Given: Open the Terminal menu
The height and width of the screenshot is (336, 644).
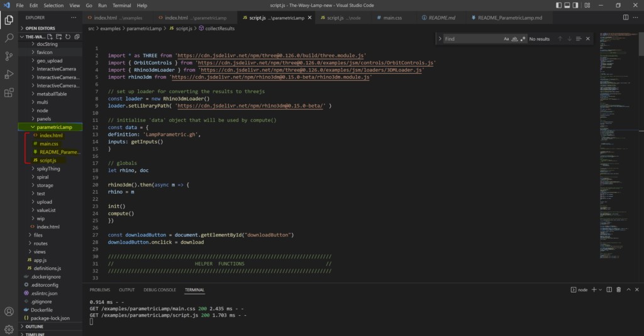Looking at the screenshot, I should pos(121,5).
